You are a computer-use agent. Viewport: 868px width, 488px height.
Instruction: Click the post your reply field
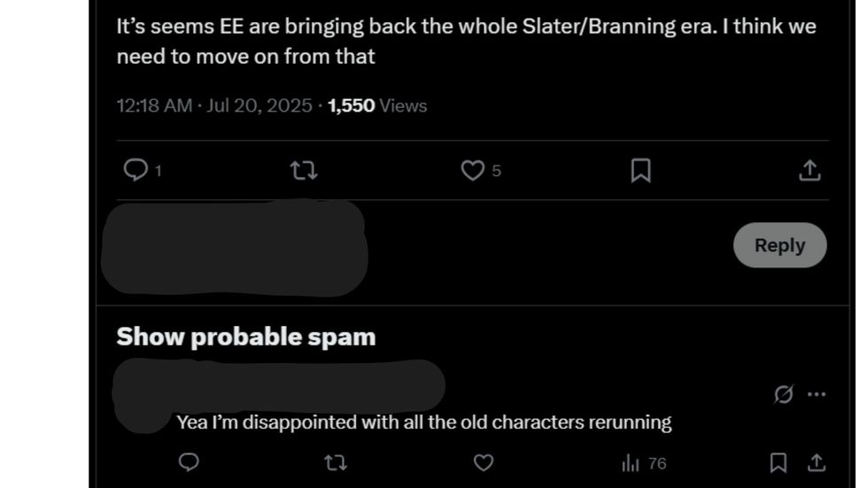531,245
